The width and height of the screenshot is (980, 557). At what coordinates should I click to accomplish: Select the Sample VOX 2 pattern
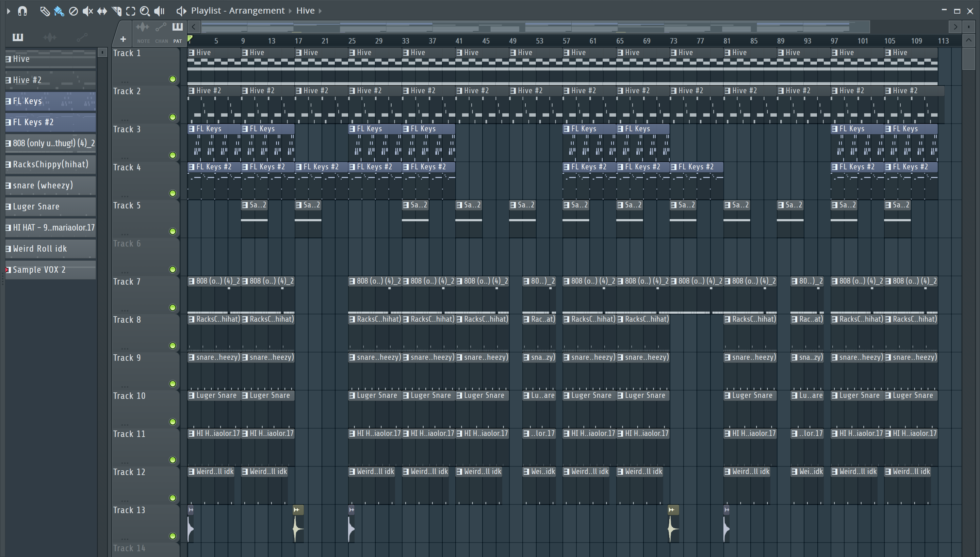tap(50, 270)
